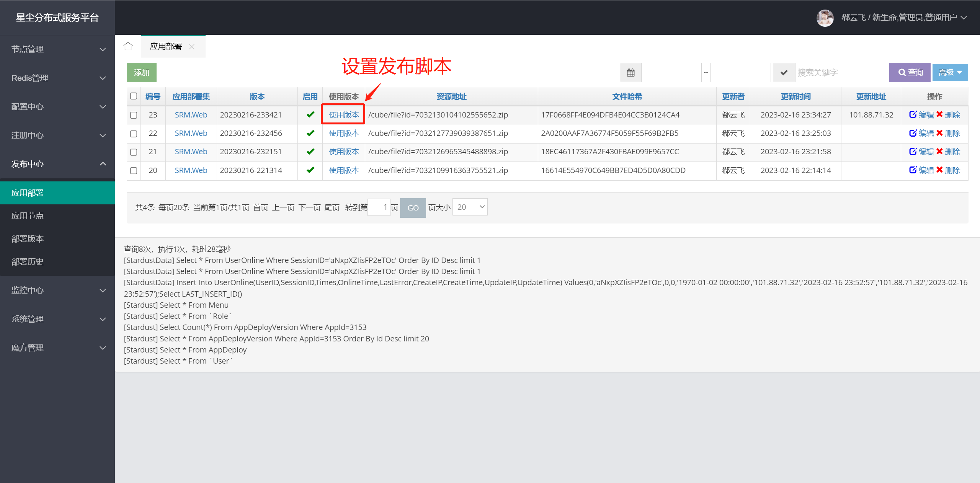This screenshot has width=980, height=483.
Task: Open 应用节点 in the sidebar
Action: pyautogui.click(x=57, y=216)
